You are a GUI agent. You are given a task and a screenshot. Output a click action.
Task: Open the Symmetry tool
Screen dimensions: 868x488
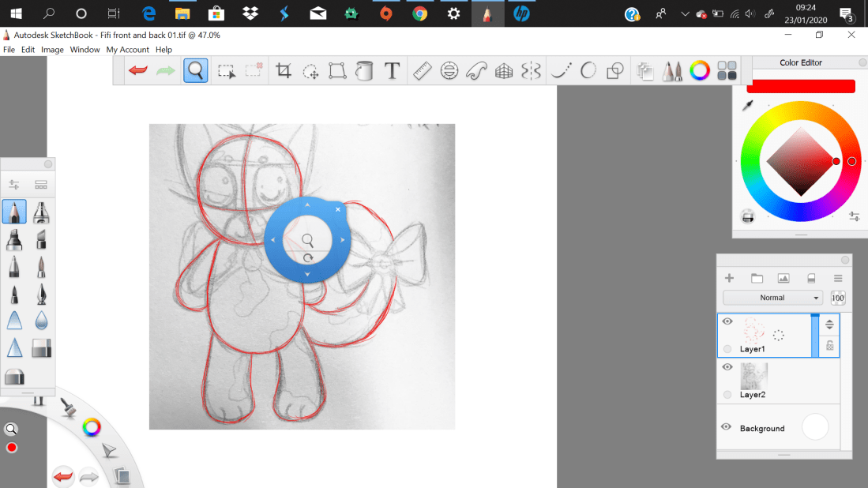(531, 70)
